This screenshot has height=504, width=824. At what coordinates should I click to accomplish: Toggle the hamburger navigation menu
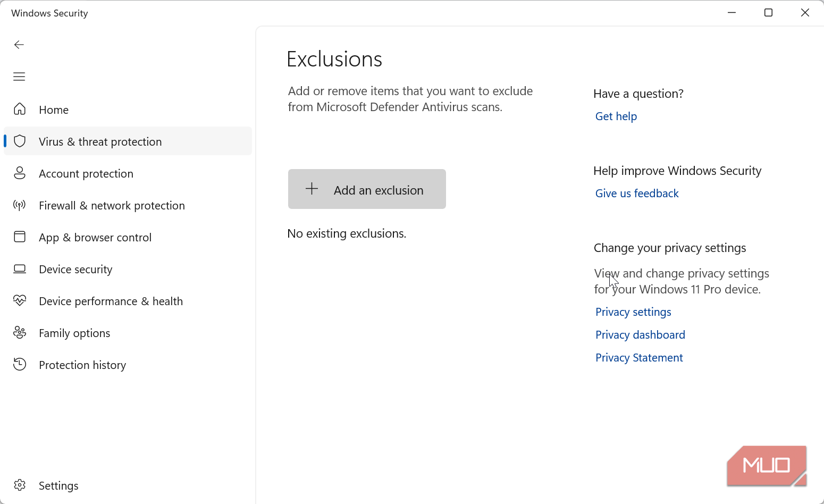click(19, 77)
